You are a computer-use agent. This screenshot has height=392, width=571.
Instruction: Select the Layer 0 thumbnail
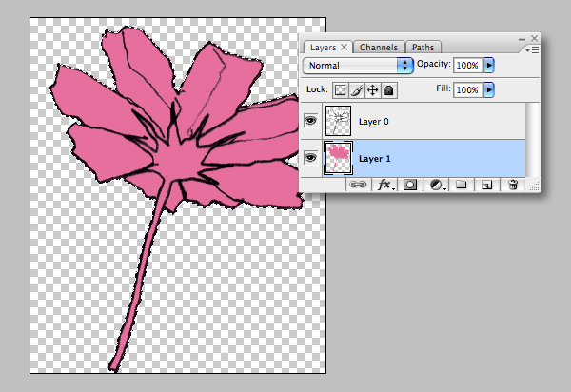[x=338, y=121]
